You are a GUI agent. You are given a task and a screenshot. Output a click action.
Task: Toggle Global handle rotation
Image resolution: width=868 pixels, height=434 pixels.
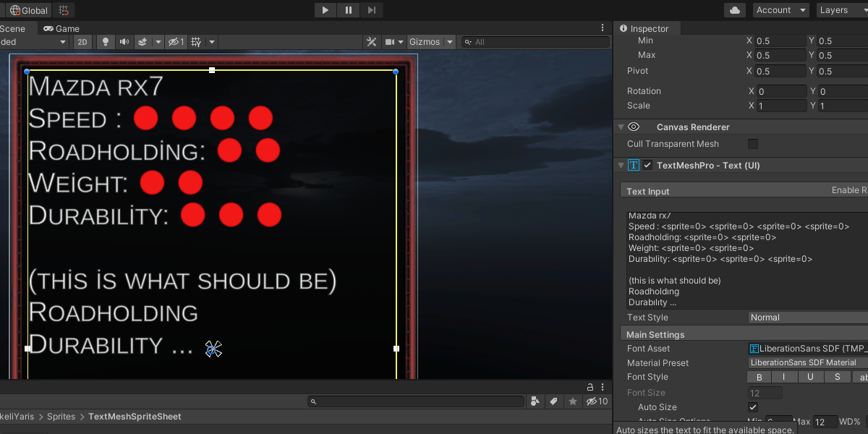tap(29, 10)
